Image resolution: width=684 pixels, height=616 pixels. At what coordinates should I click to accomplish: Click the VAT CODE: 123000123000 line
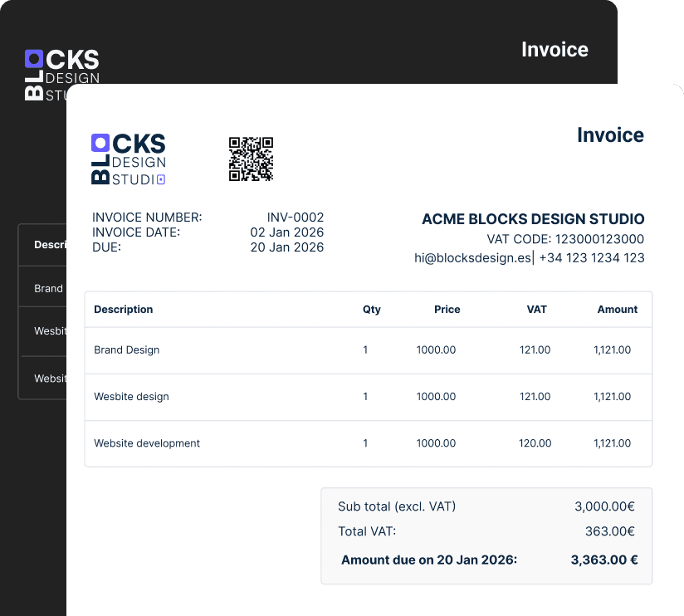coord(565,239)
